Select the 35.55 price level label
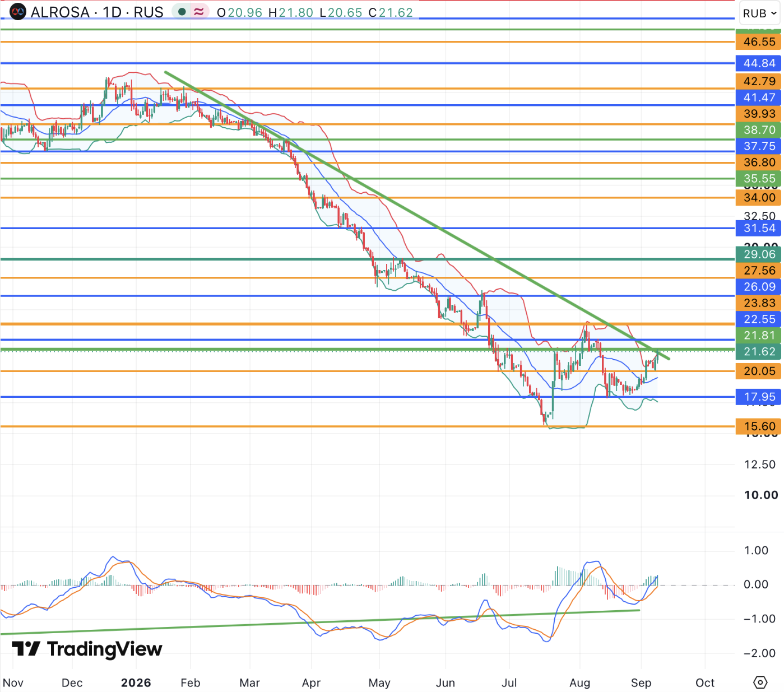Screen dimensions: 784x692 (759, 179)
